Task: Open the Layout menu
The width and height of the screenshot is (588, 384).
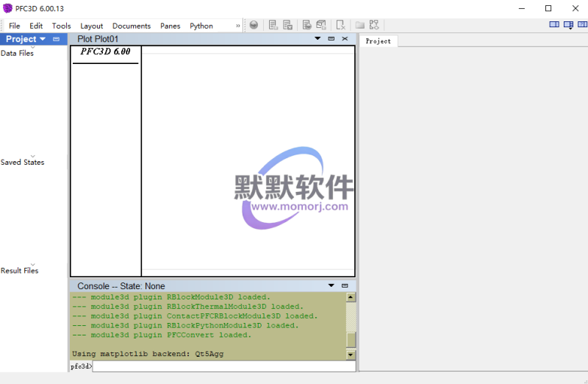Action: point(91,26)
